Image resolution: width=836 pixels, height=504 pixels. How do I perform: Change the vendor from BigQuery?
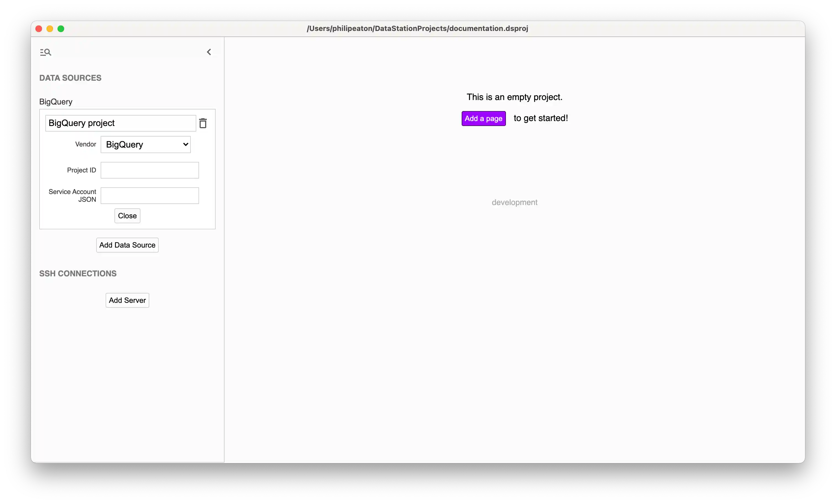pos(145,144)
